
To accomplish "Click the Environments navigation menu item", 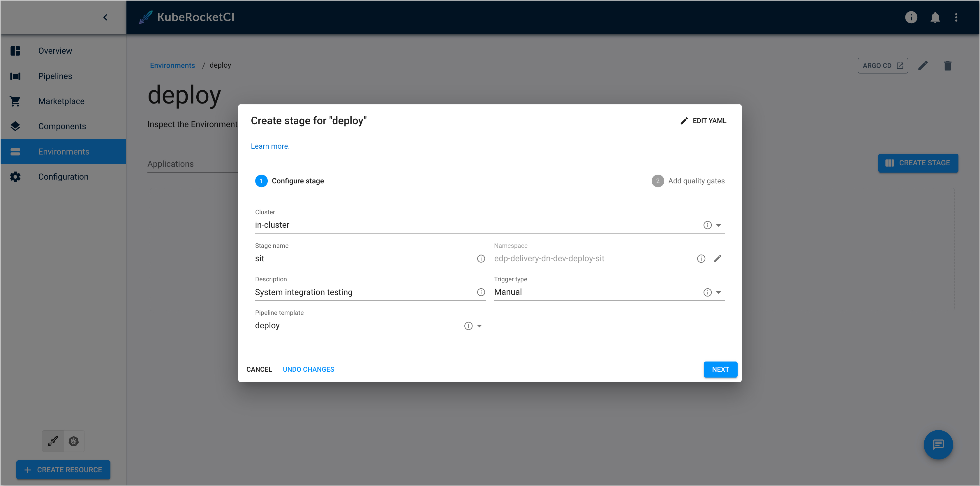I will tap(63, 151).
